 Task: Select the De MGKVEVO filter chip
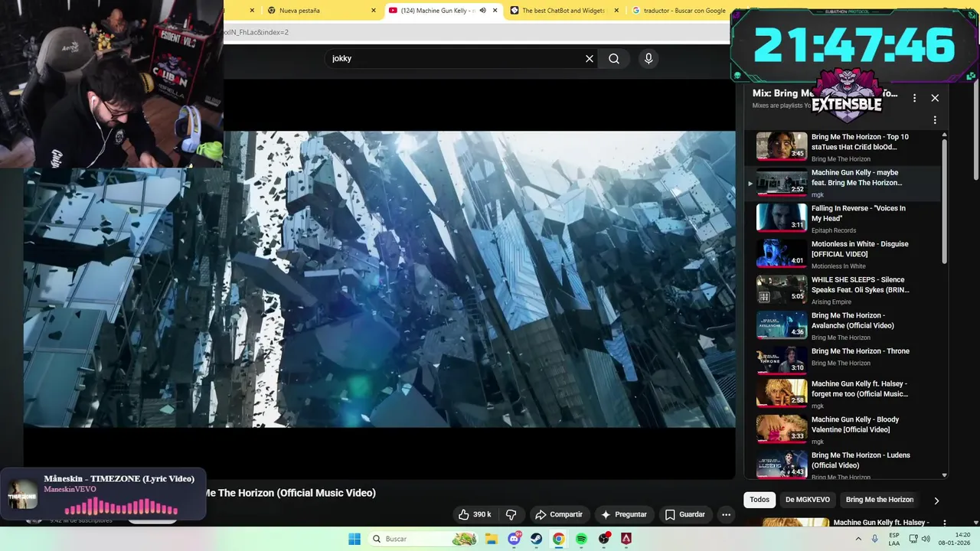click(807, 500)
